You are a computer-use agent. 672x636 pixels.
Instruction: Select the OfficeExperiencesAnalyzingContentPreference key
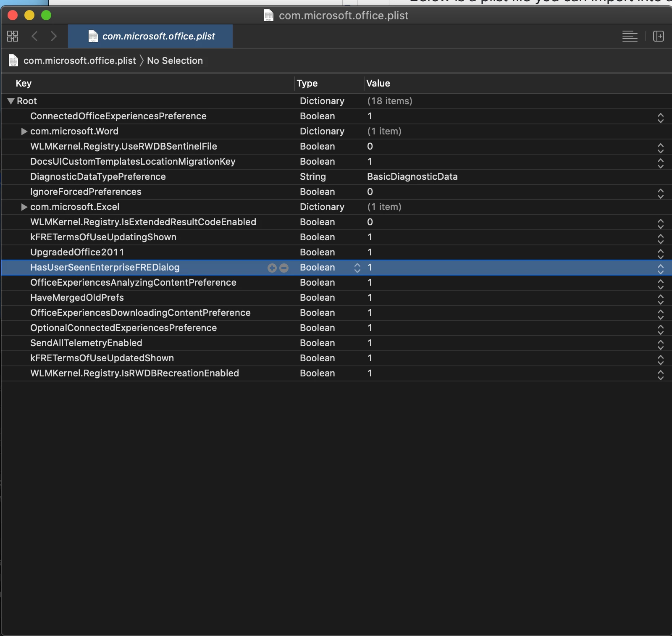coord(133,283)
